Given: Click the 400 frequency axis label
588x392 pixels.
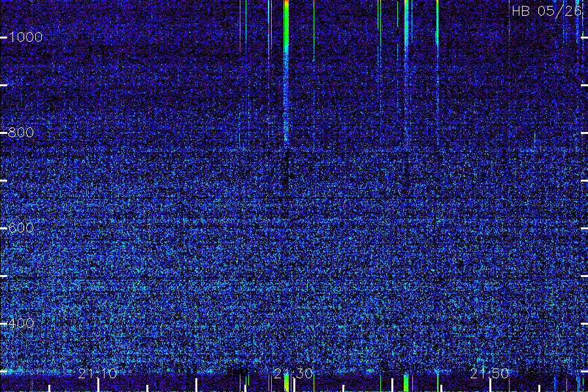Looking at the screenshot, I should tap(21, 323).
